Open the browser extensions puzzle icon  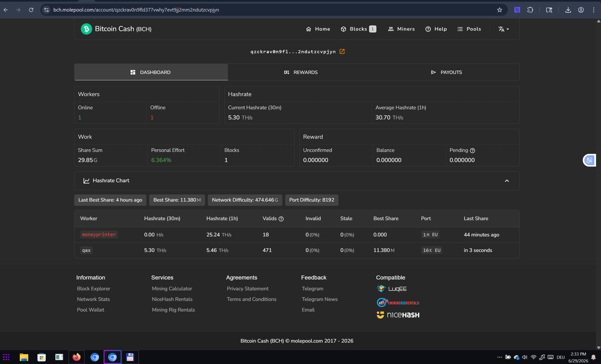pyautogui.click(x=530, y=10)
